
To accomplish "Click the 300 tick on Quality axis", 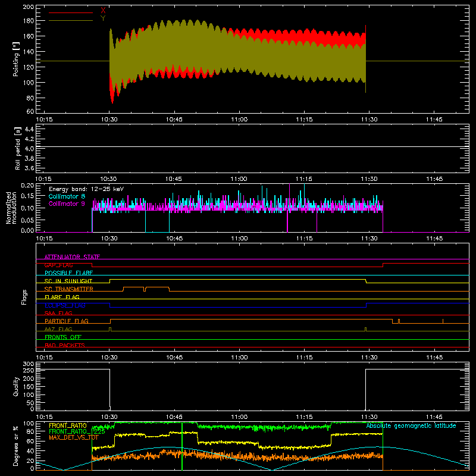I will [x=29, y=364].
